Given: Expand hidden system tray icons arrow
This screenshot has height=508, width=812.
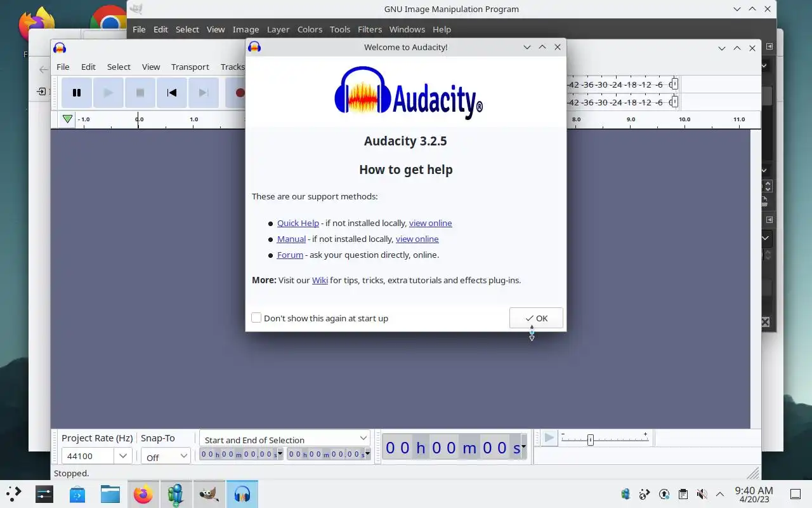Looking at the screenshot, I should point(720,494).
